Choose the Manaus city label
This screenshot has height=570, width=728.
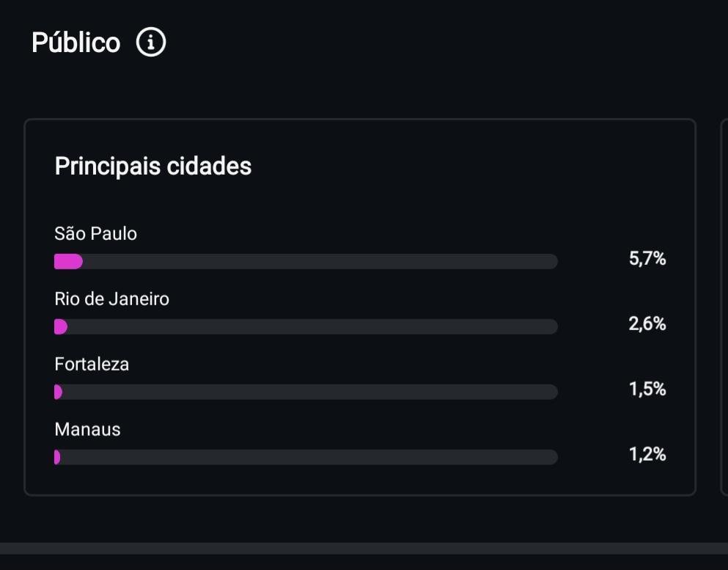coord(87,430)
